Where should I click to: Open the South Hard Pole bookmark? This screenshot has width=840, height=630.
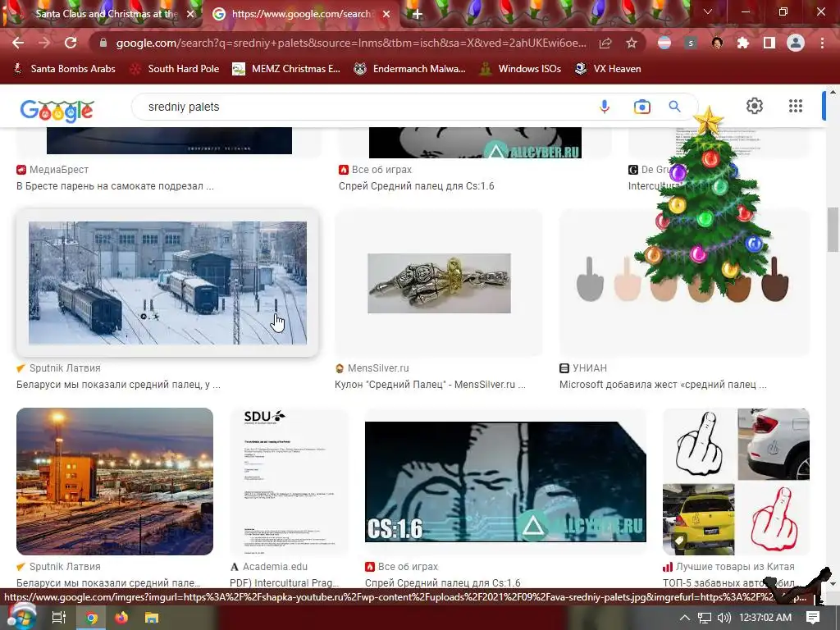[176, 69]
